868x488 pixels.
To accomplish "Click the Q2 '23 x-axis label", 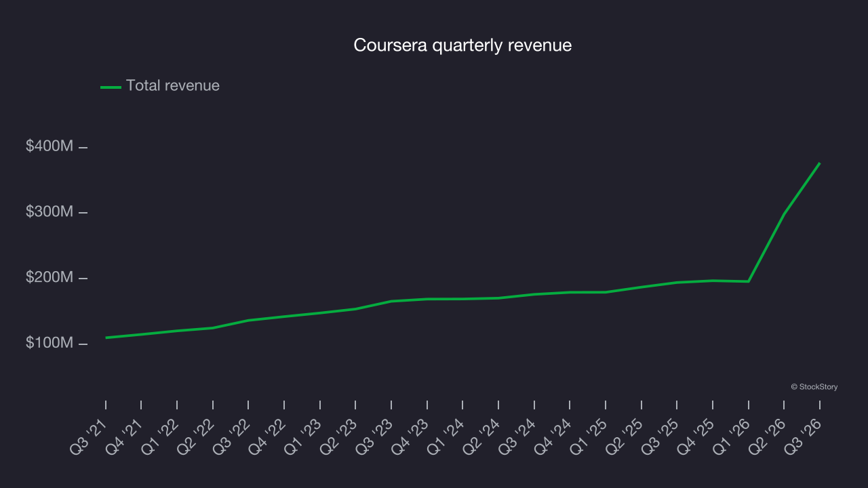I will point(339,436).
